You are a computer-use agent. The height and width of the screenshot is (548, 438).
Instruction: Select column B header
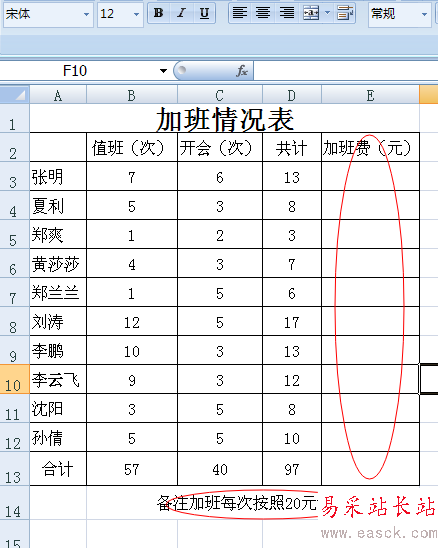(132, 95)
